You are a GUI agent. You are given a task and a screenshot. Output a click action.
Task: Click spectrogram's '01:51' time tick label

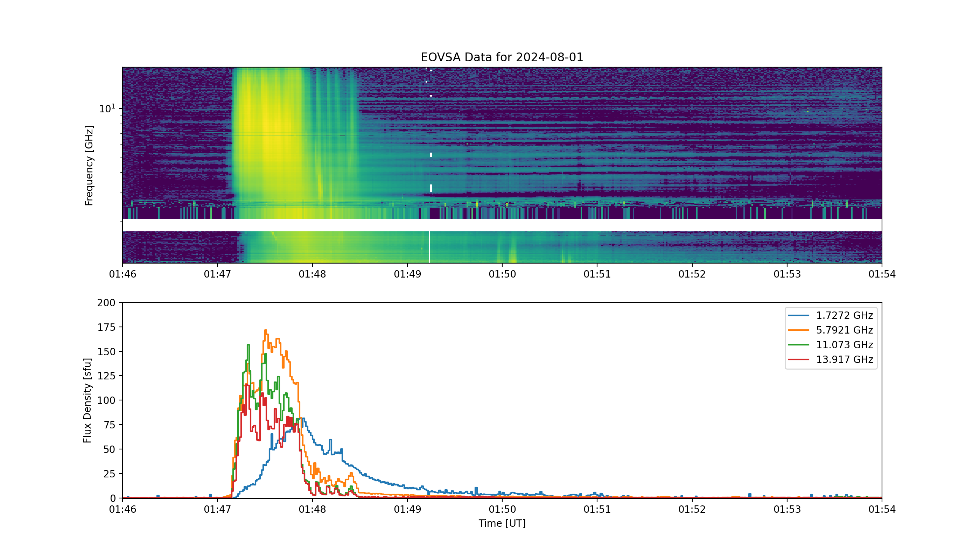(x=597, y=274)
